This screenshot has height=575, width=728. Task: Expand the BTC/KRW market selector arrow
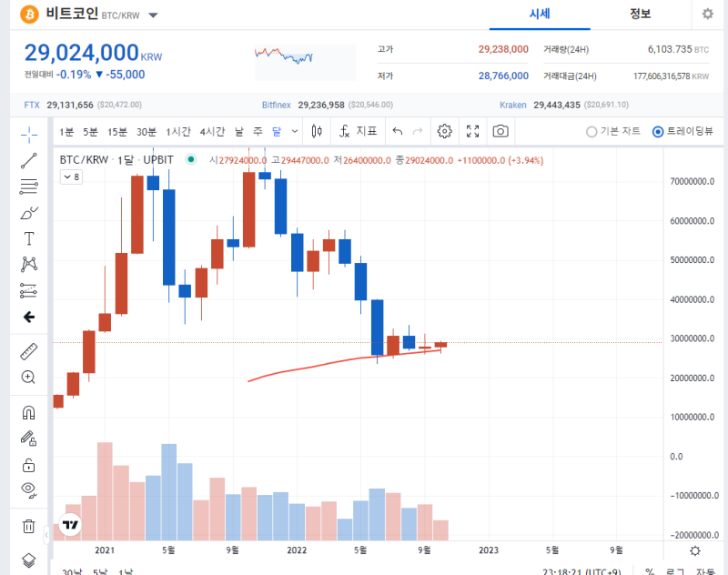click(153, 15)
